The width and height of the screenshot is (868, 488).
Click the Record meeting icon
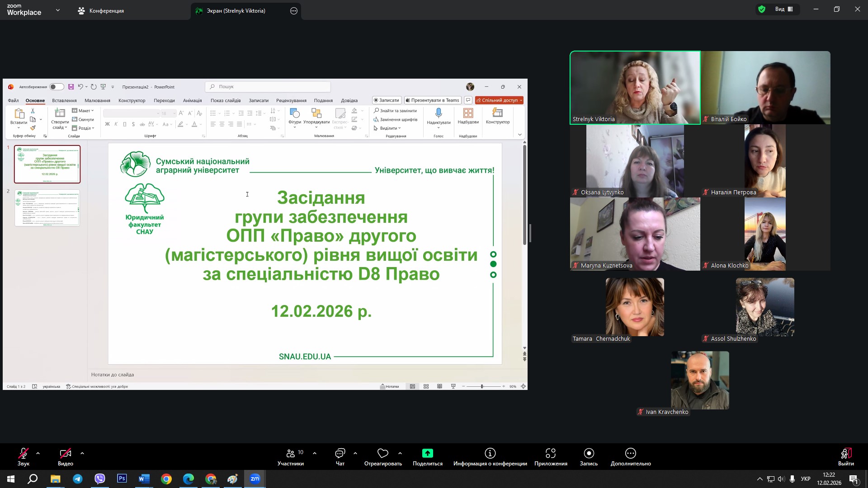click(x=589, y=453)
